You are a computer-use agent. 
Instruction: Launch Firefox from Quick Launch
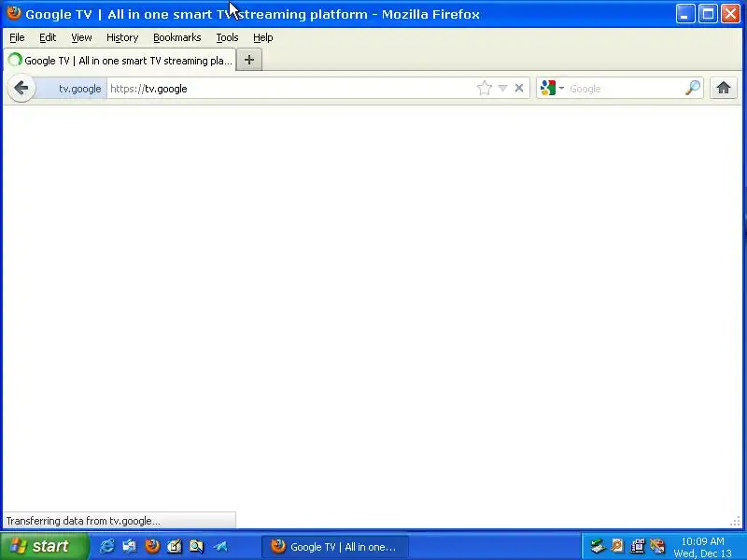(x=152, y=546)
